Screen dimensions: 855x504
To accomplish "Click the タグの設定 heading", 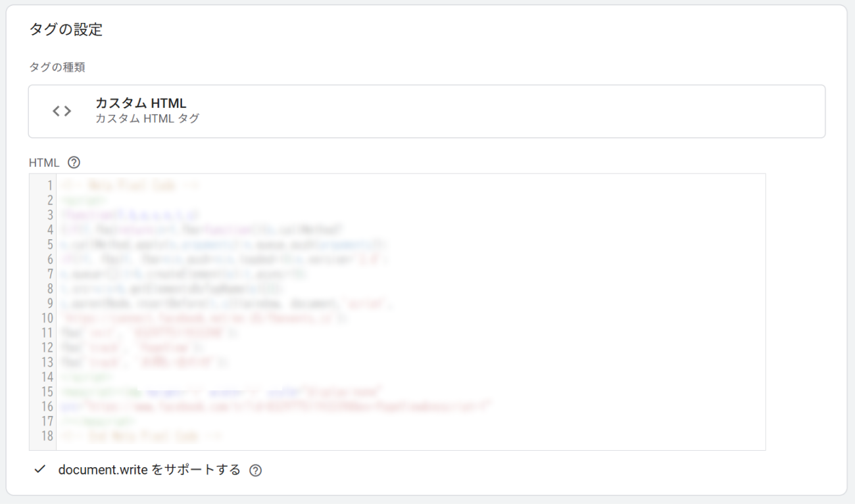I will 66,30.
